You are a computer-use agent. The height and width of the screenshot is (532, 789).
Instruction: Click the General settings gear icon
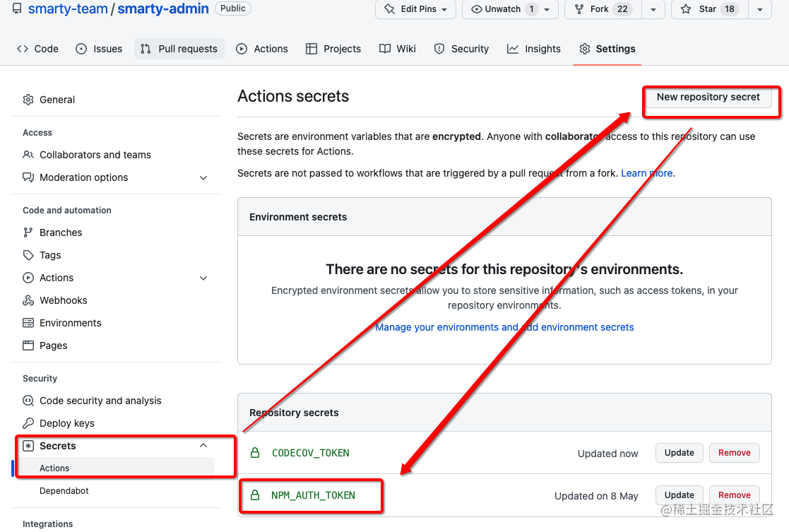(x=28, y=100)
